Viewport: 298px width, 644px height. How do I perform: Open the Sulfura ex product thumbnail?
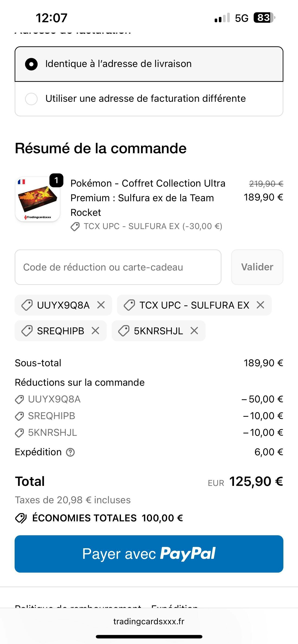click(x=38, y=199)
